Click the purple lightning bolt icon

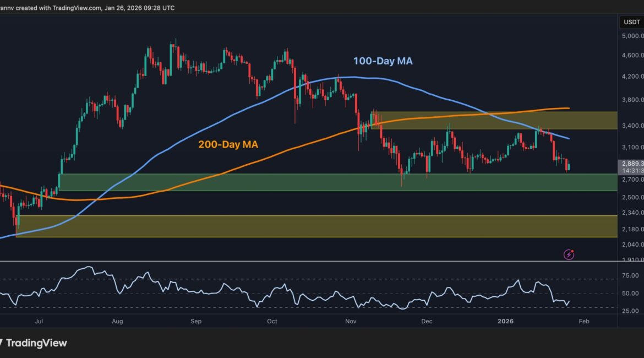pyautogui.click(x=569, y=254)
